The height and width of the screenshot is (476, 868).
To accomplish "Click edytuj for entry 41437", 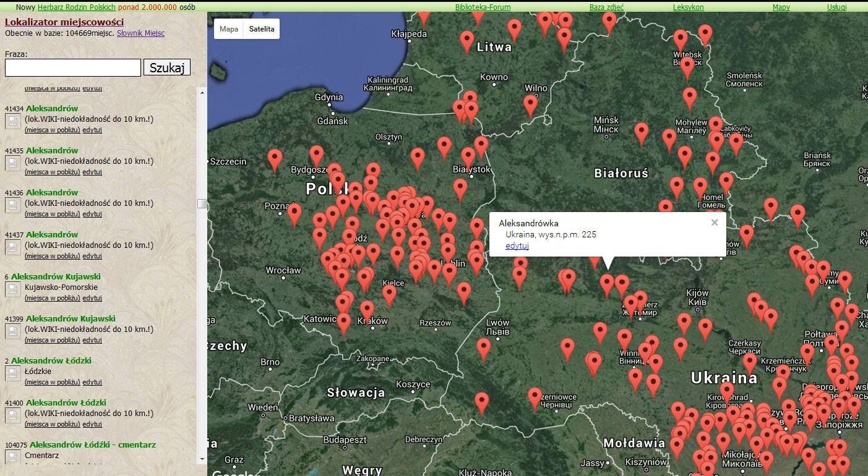I will [92, 256].
